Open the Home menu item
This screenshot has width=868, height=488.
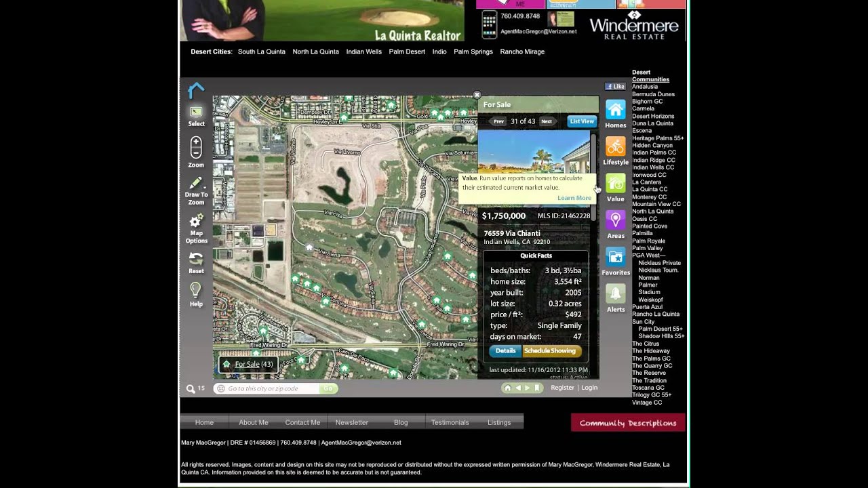(204, 422)
